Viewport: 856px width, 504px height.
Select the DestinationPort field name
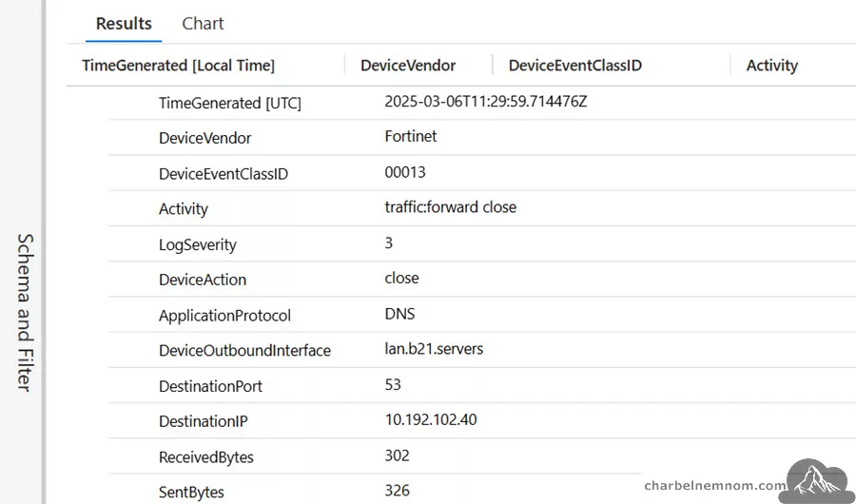[x=211, y=387]
